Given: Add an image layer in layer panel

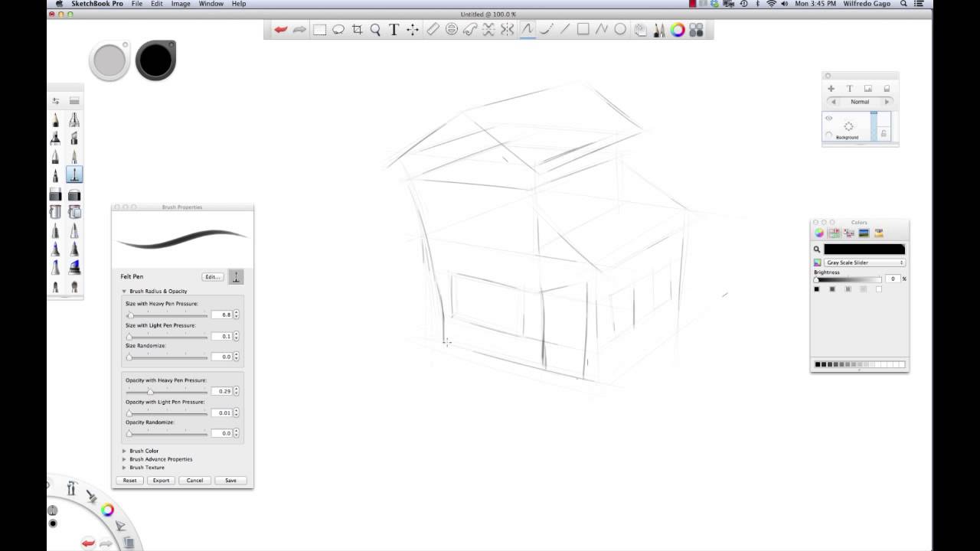Looking at the screenshot, I should [x=868, y=89].
